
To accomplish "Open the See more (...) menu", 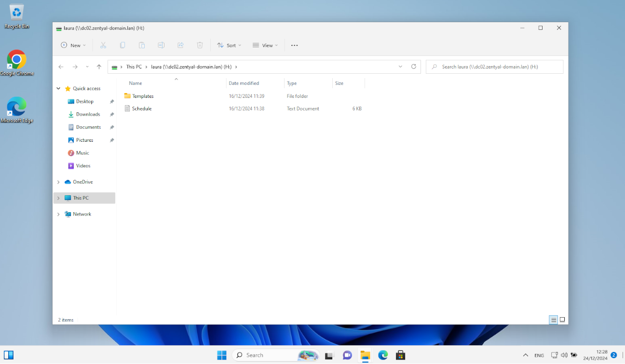I will tap(294, 45).
